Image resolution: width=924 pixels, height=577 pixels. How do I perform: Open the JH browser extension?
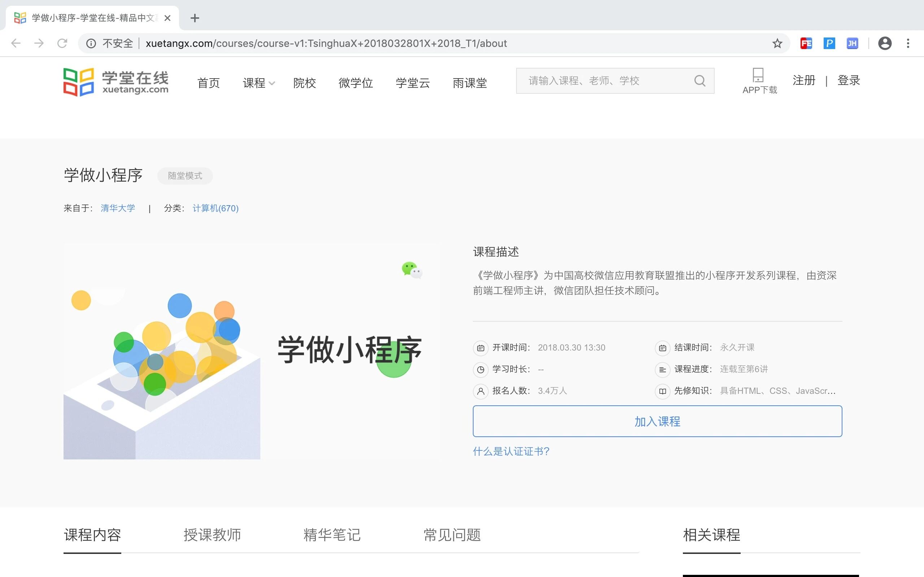point(852,44)
